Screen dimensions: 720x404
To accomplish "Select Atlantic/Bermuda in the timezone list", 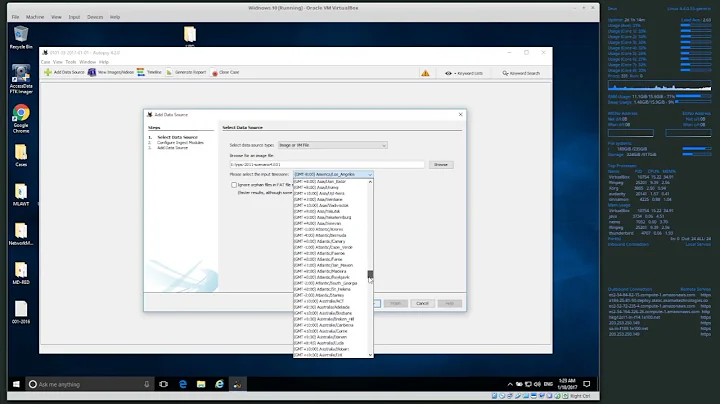I will point(330,236).
